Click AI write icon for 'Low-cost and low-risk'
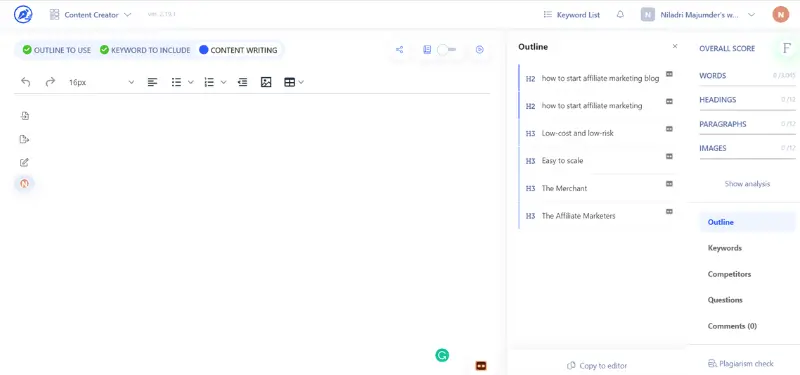800x375 pixels. [669, 129]
